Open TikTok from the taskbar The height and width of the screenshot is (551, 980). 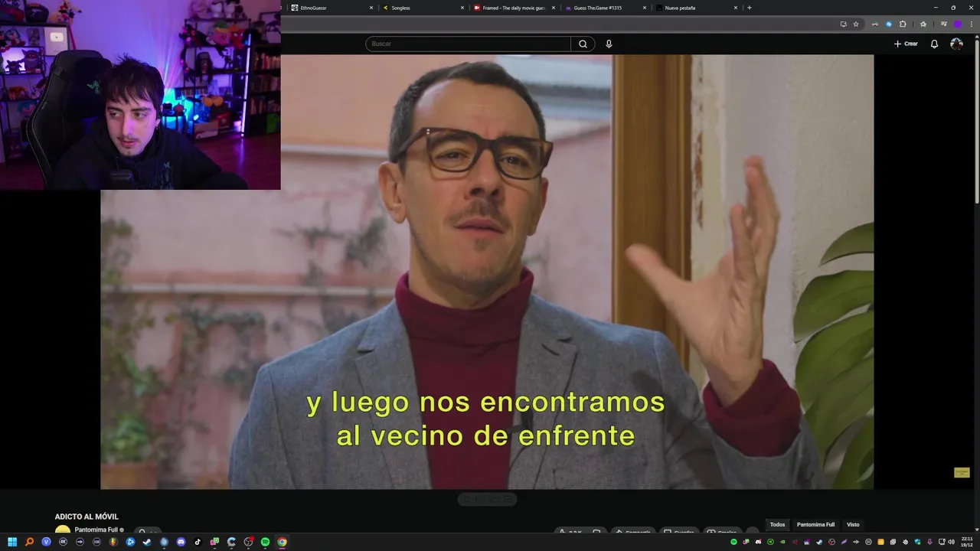coord(198,542)
